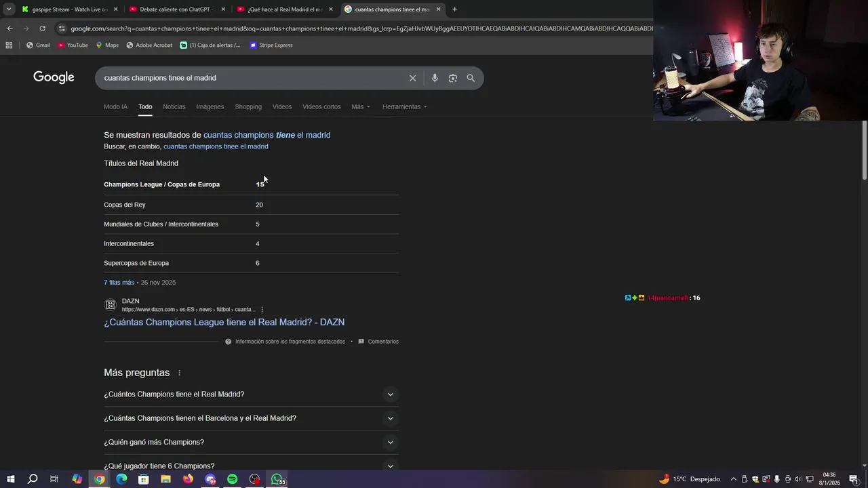
Task: Open the weather widget 15°C Despejado
Action: 689,479
